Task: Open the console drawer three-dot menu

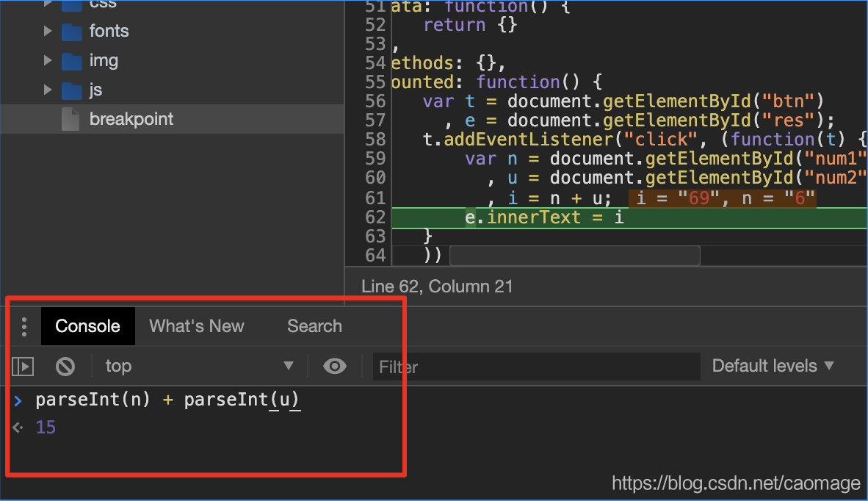Action: pos(23,327)
